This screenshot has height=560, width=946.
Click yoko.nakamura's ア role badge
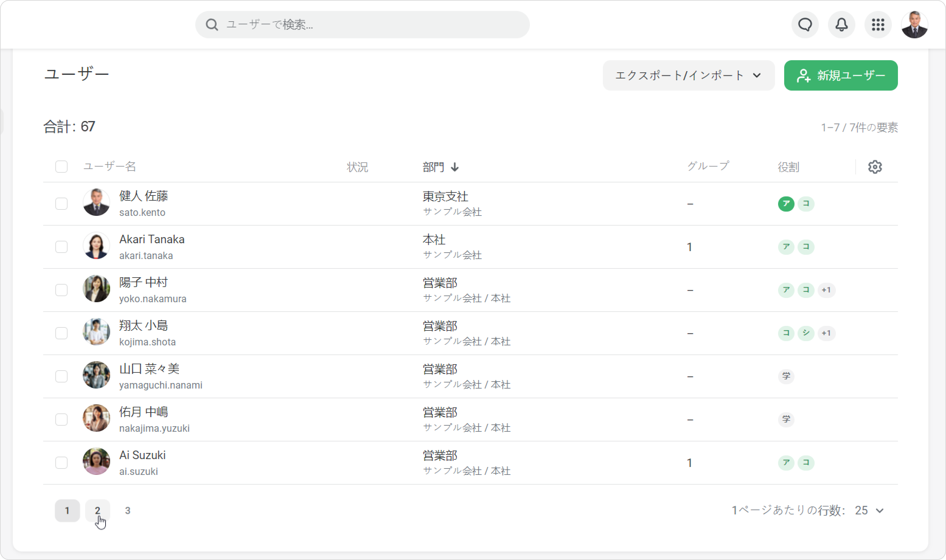[x=786, y=290]
